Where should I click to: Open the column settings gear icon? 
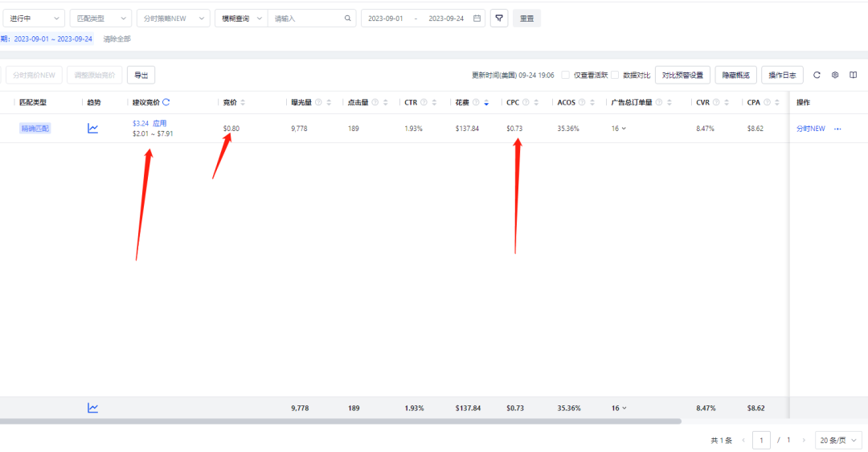[x=835, y=75]
